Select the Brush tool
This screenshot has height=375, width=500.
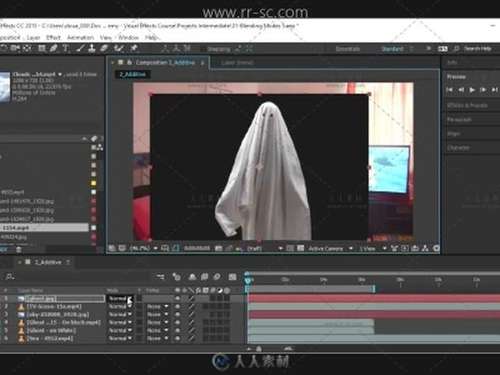tap(80, 48)
